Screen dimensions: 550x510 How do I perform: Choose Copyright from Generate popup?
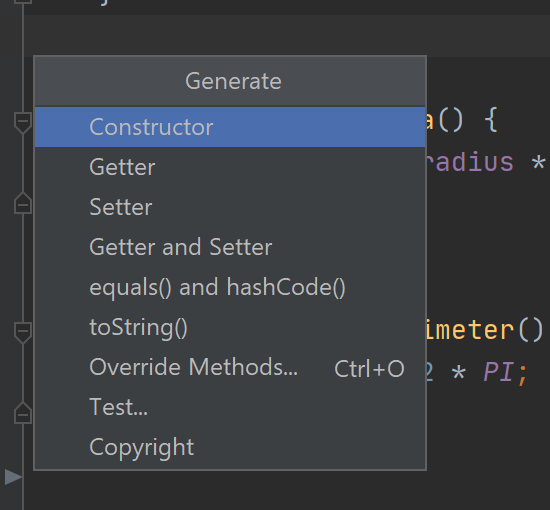(230, 447)
